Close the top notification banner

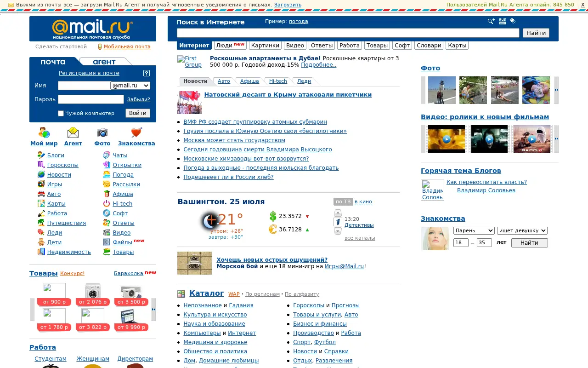coord(583,5)
